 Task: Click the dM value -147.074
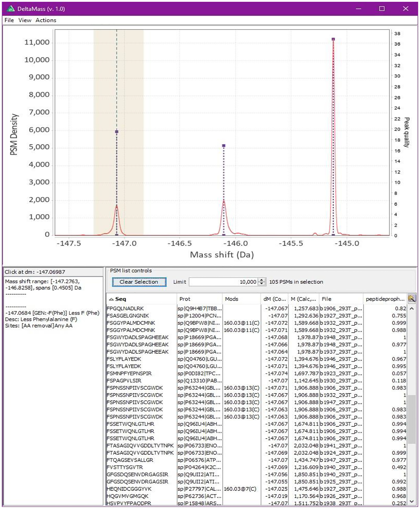(x=276, y=373)
